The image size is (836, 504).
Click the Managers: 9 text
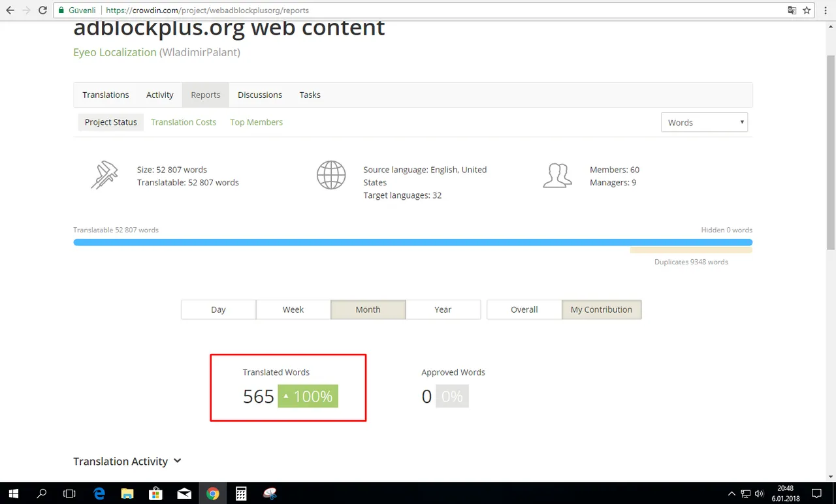click(613, 183)
